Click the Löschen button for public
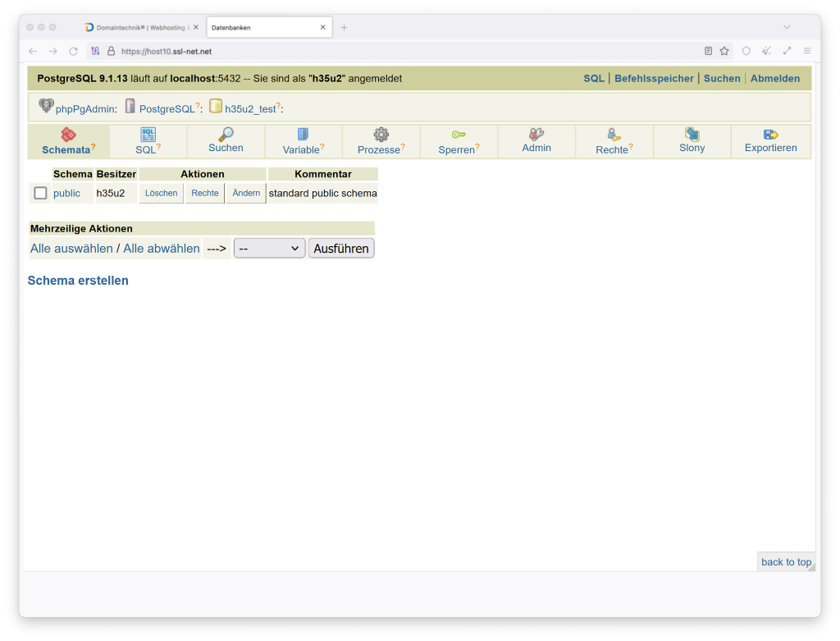Screen dimensions: 840x641 161,193
